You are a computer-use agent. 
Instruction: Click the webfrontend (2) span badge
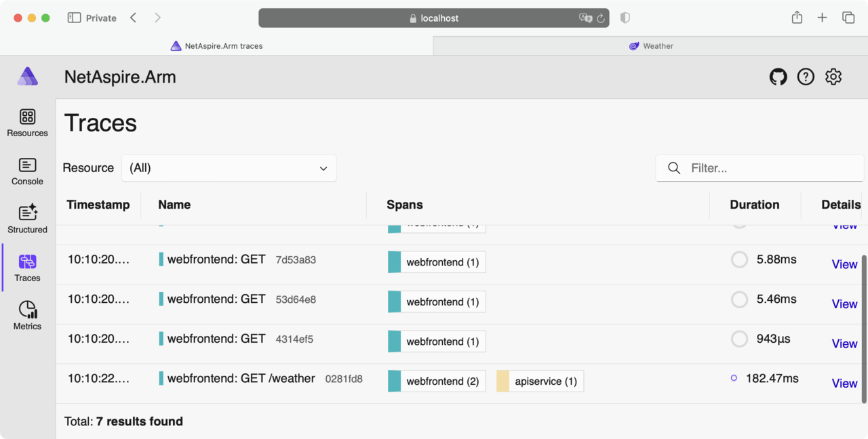click(x=436, y=381)
